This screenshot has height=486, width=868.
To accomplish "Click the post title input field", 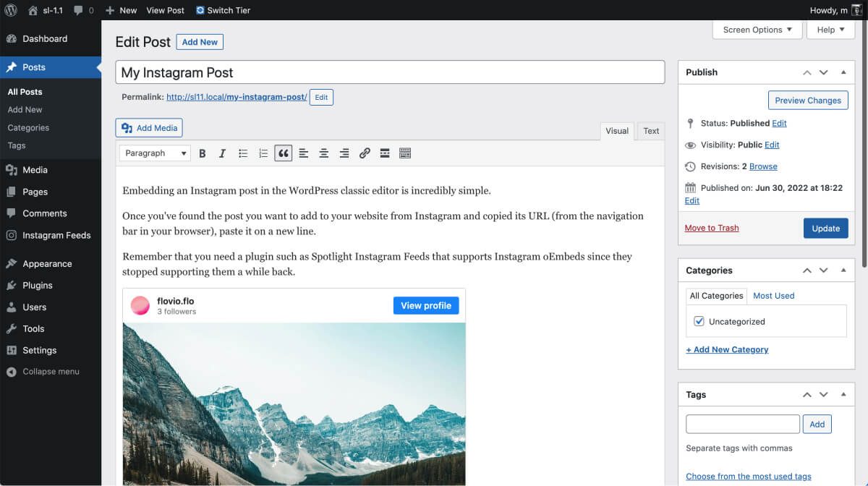I will tap(390, 72).
